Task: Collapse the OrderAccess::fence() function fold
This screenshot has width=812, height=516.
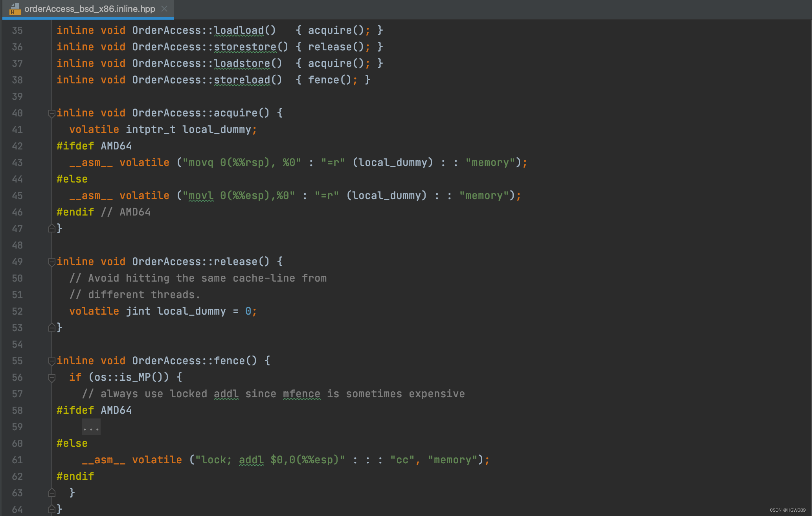Action: (51, 361)
